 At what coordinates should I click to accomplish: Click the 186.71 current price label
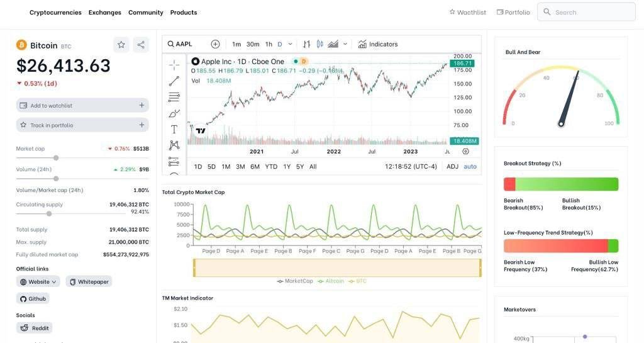pos(462,64)
